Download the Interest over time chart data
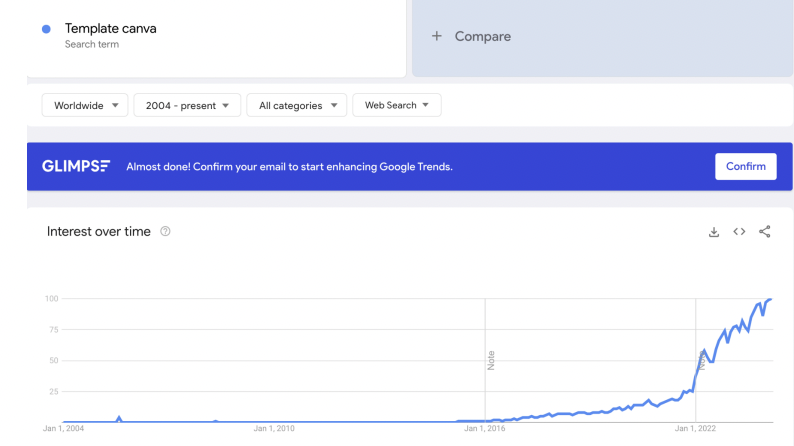The height and width of the screenshot is (446, 794). [x=714, y=232]
